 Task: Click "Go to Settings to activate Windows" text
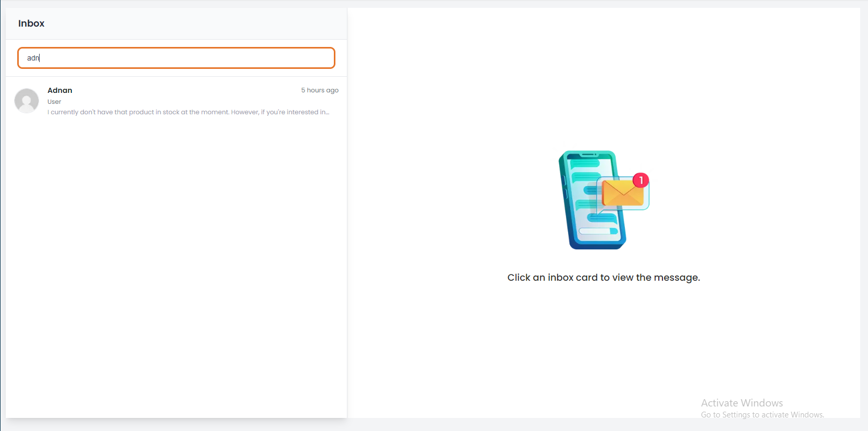click(762, 415)
